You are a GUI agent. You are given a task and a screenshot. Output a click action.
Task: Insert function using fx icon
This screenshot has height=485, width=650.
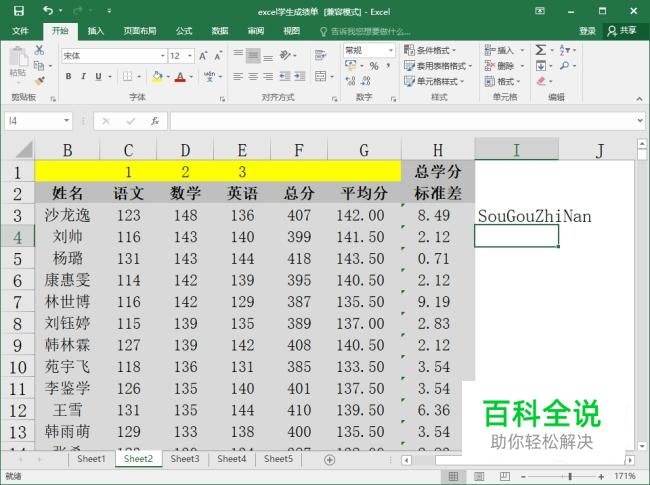tap(155, 121)
